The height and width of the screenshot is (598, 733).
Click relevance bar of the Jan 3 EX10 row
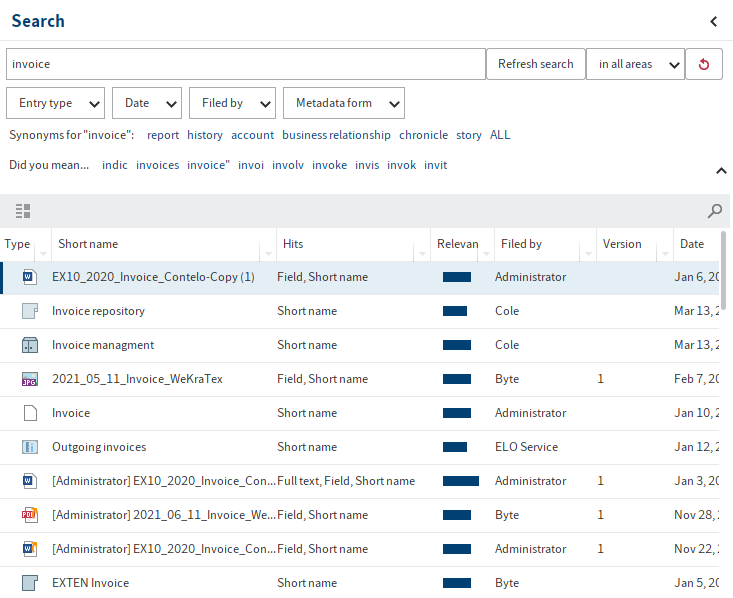pyautogui.click(x=461, y=481)
